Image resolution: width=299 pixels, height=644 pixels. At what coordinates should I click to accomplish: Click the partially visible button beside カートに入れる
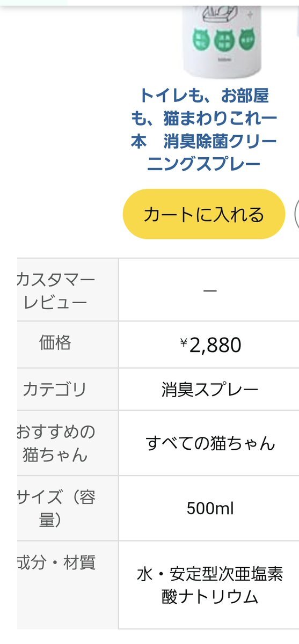coord(297,214)
